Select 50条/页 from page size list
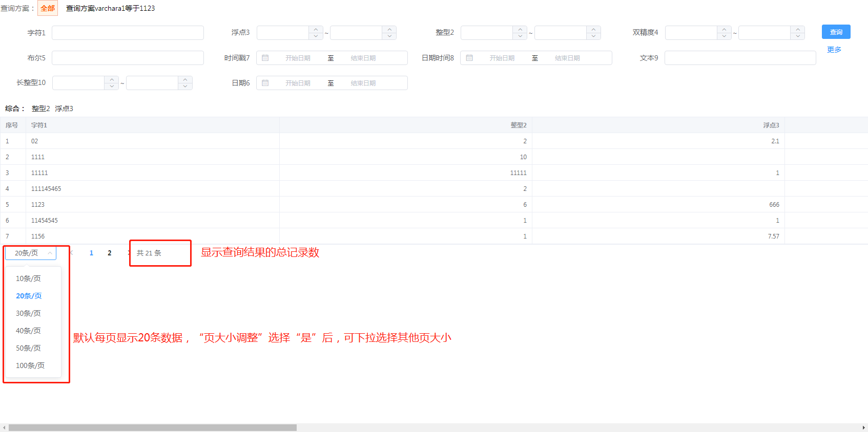 (28, 348)
